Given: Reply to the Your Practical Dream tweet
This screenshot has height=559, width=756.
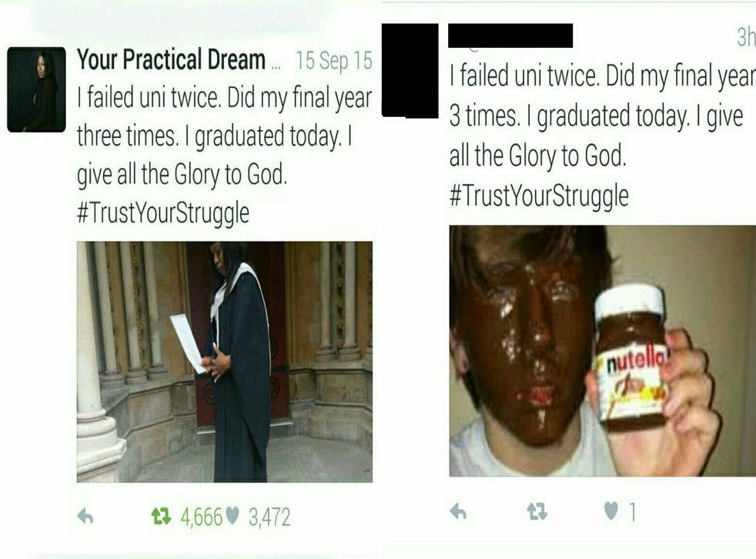Looking at the screenshot, I should pos(85,517).
